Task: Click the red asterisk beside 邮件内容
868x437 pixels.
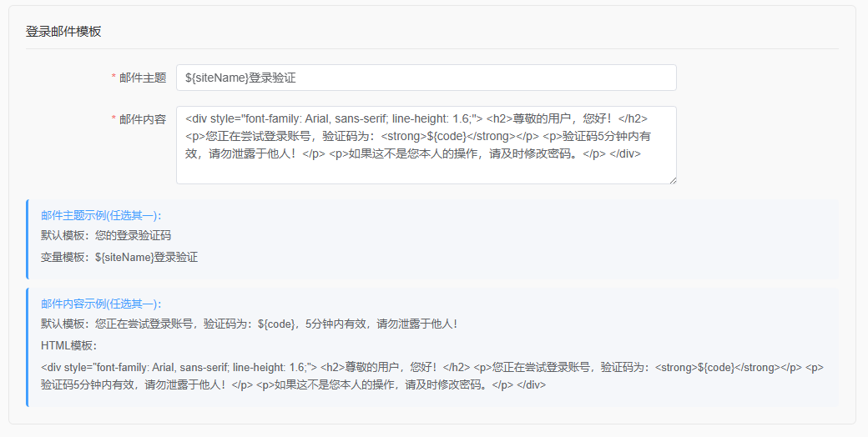Action: (114, 119)
